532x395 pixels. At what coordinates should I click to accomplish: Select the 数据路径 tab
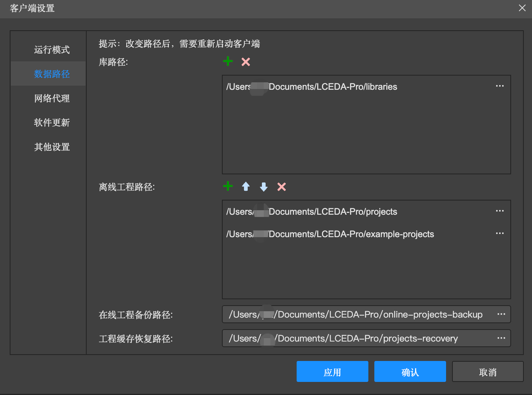pyautogui.click(x=52, y=74)
